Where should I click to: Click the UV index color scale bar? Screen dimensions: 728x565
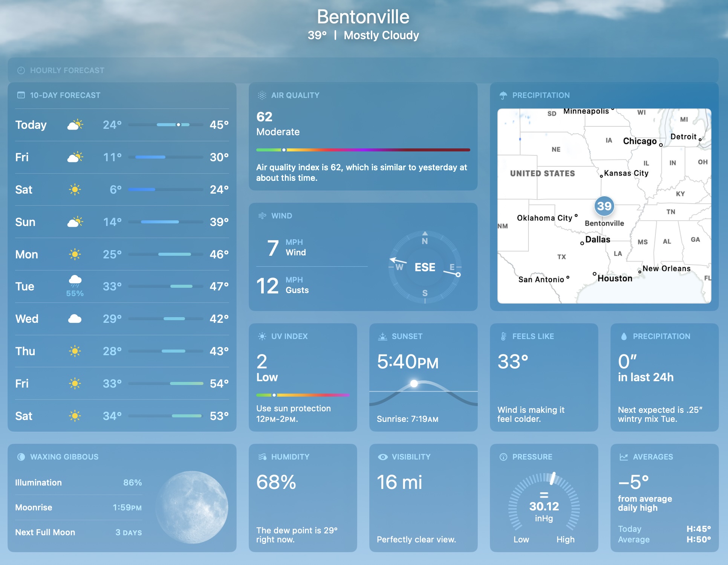pos(303,395)
